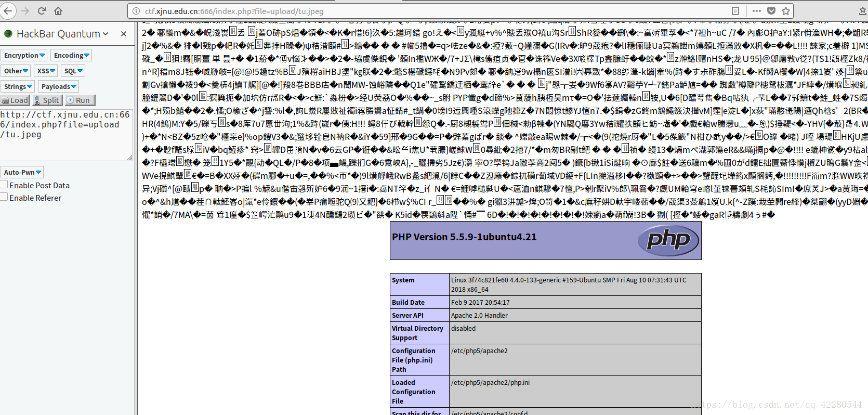Select the PHP Version 5.5.9-1ubuntu4.21 heading

click(464, 237)
